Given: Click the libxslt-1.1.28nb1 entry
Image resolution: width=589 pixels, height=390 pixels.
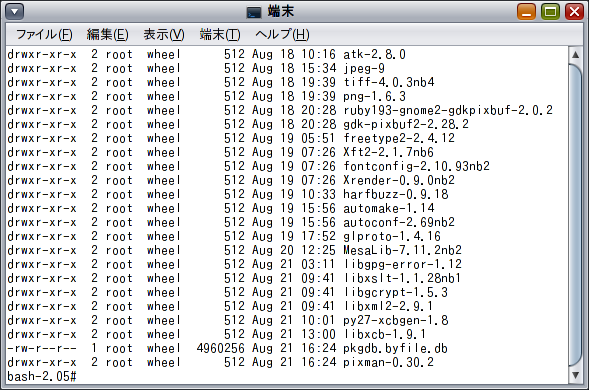Looking at the screenshot, I should [x=402, y=278].
